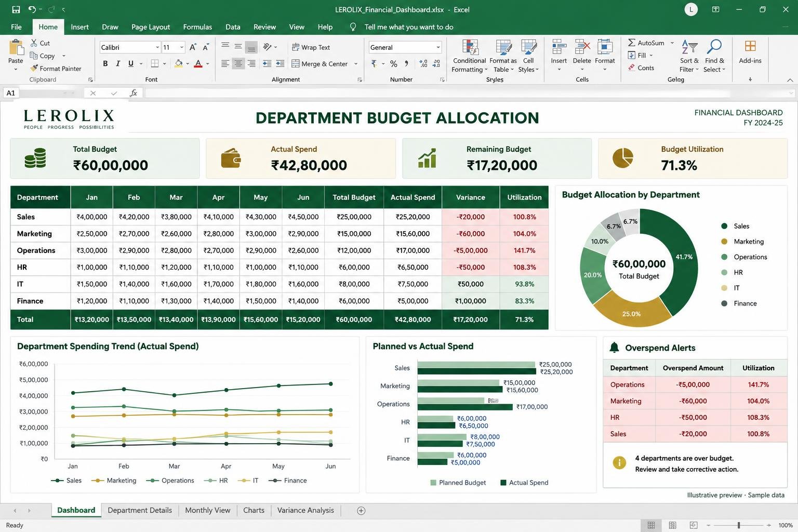Click the fill color bucket swatch
Image resolution: width=798 pixels, height=532 pixels.
(179, 63)
